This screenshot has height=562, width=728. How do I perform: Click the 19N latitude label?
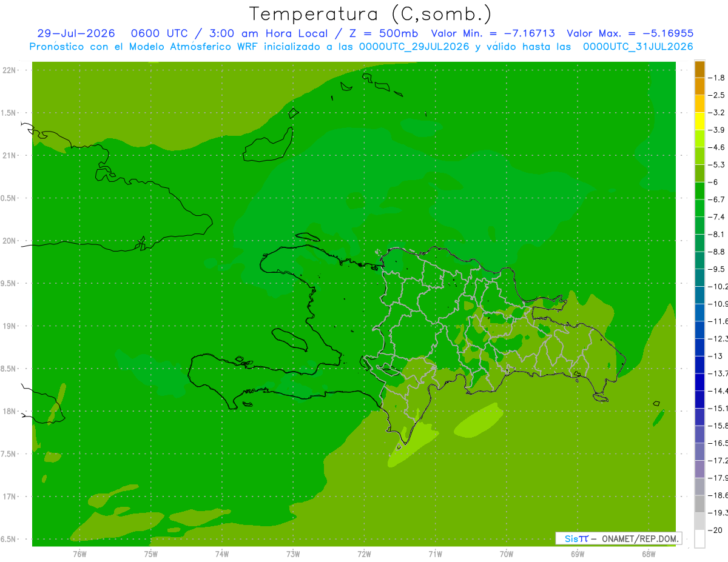click(x=9, y=326)
